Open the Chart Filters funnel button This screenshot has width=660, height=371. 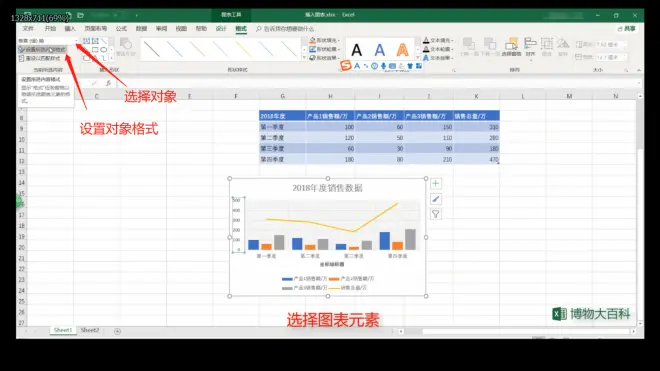[x=436, y=214]
